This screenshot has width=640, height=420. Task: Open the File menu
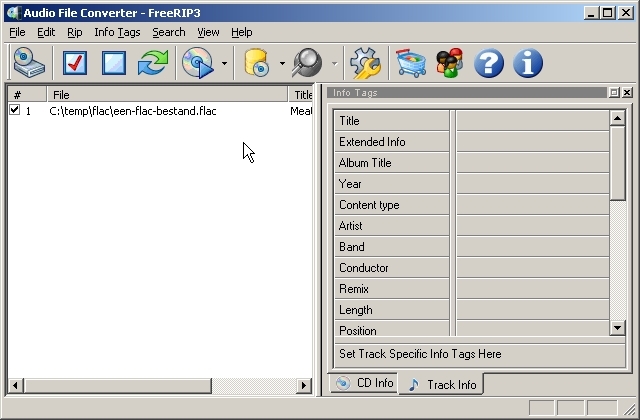[17, 32]
